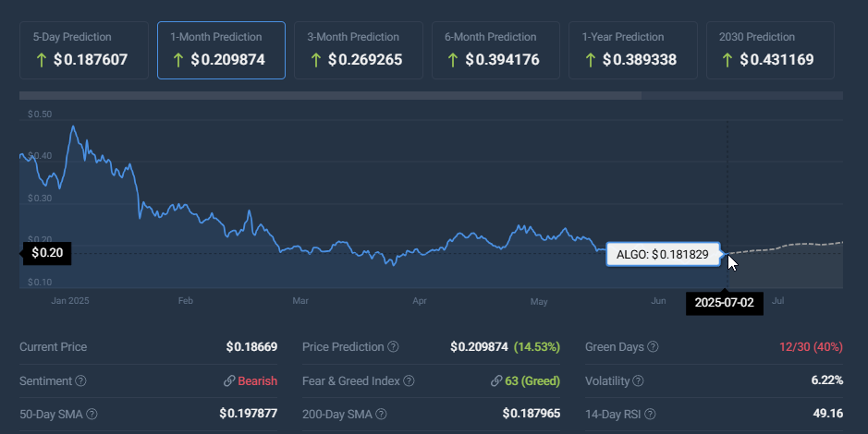Click the ALGO: $0.181829 tooltip
The height and width of the screenshot is (434, 868).
click(x=663, y=254)
